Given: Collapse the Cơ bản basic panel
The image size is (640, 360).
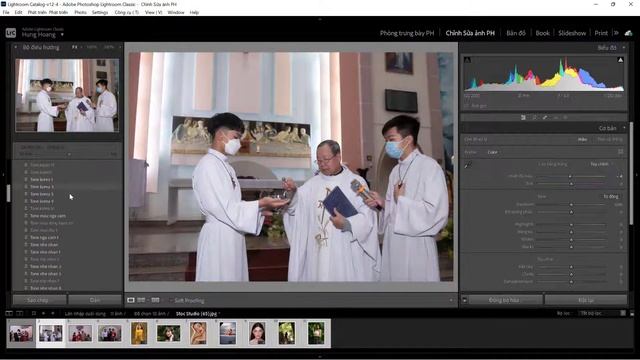Looking at the screenshot, I should tap(624, 128).
